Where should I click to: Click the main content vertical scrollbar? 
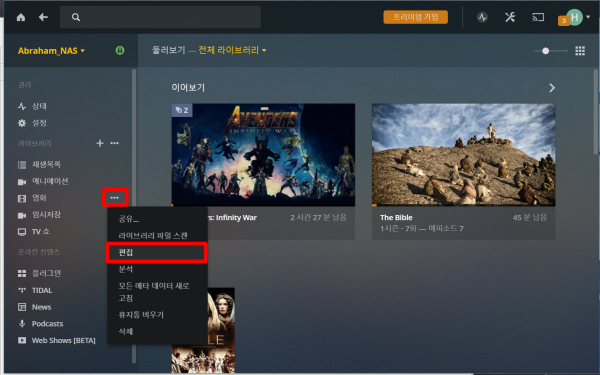click(x=596, y=112)
